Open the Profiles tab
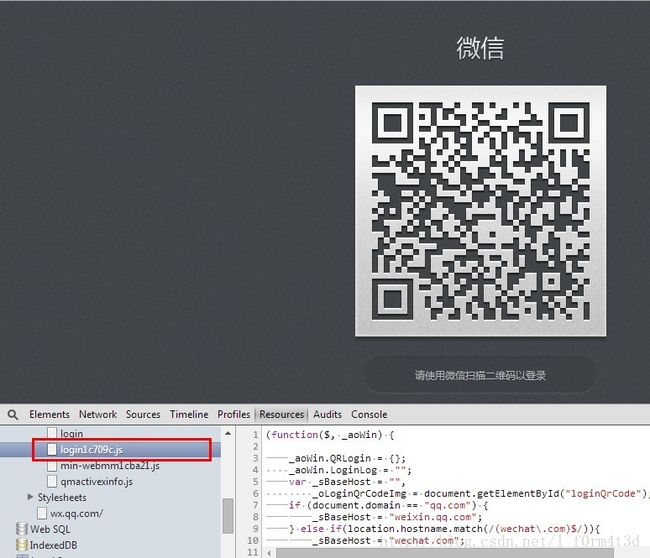This screenshot has height=558, width=650. click(x=234, y=414)
